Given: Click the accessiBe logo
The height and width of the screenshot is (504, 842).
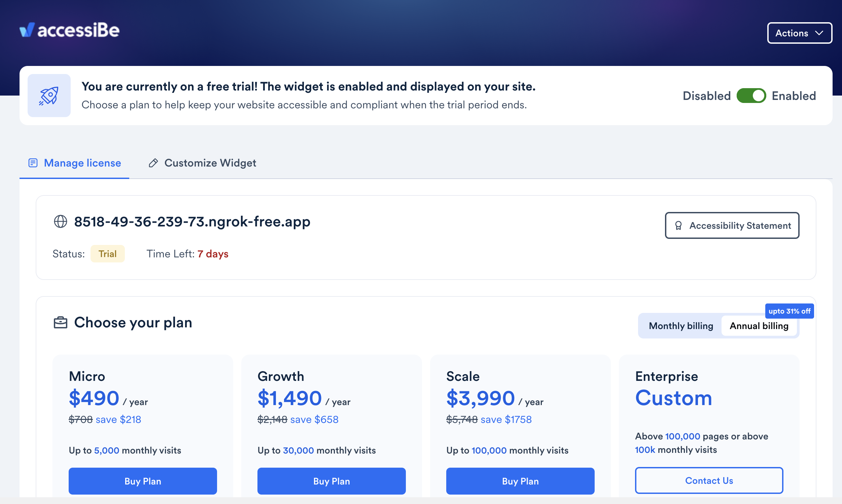Looking at the screenshot, I should [70, 30].
